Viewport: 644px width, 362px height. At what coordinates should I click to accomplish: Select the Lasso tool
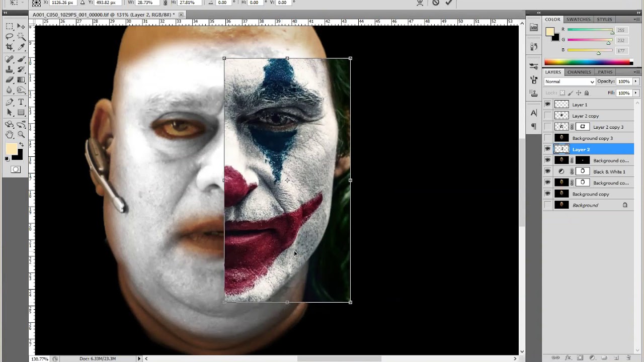pos(10,37)
